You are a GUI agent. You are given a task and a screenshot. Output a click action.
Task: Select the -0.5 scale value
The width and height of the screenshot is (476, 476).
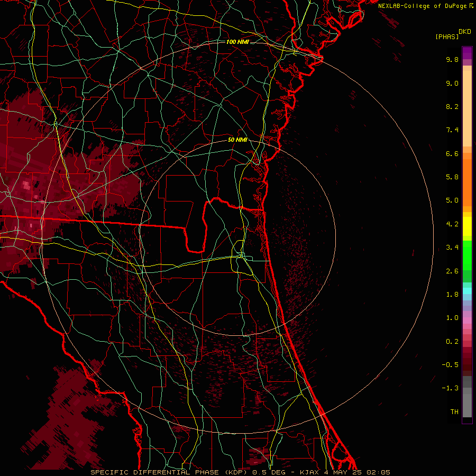pos(450,365)
